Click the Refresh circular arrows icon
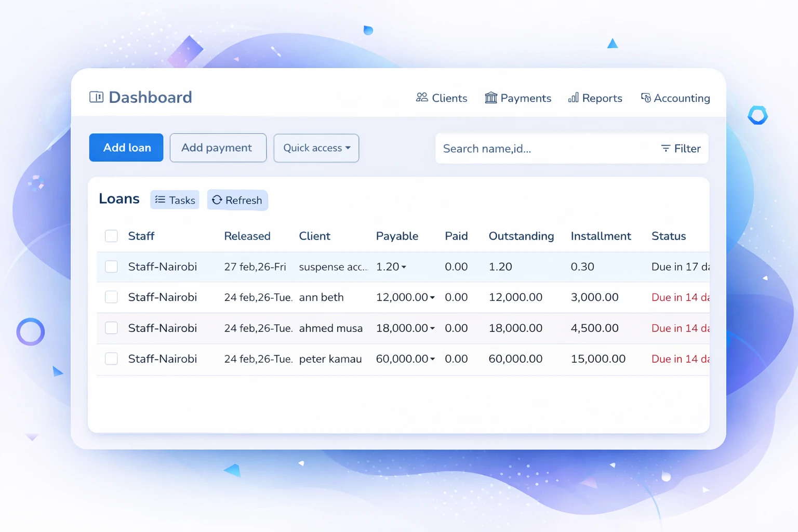This screenshot has height=532, width=798. pyautogui.click(x=217, y=200)
